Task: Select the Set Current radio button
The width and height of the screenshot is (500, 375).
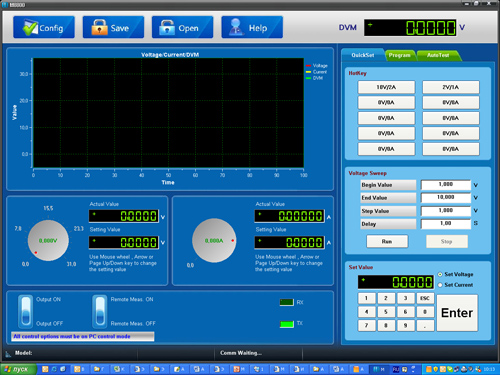Action: point(440,285)
